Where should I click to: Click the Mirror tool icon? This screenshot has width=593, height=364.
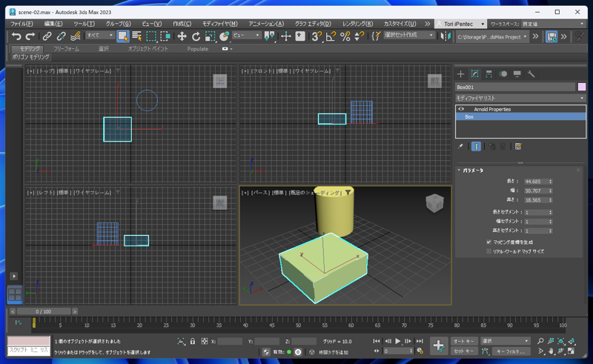click(x=446, y=36)
